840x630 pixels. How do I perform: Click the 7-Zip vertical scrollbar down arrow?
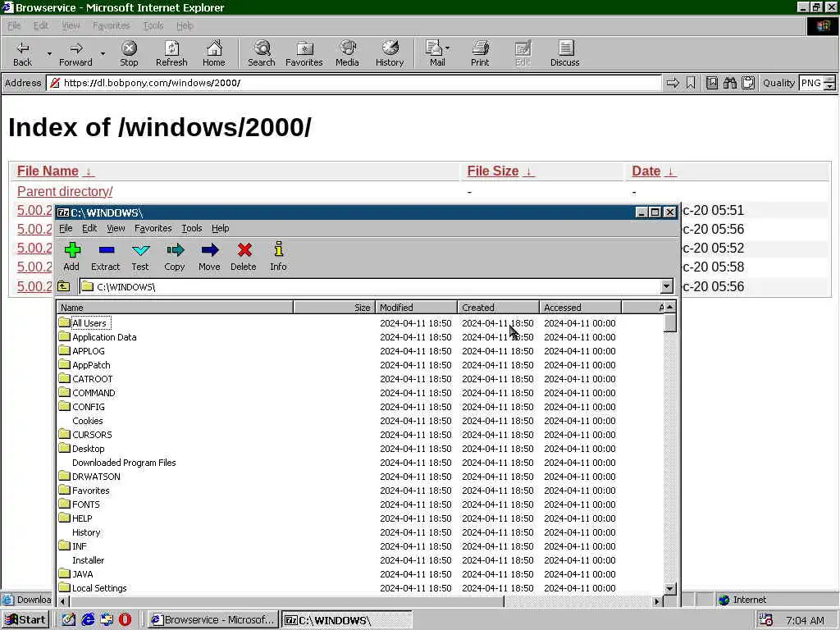(x=669, y=588)
